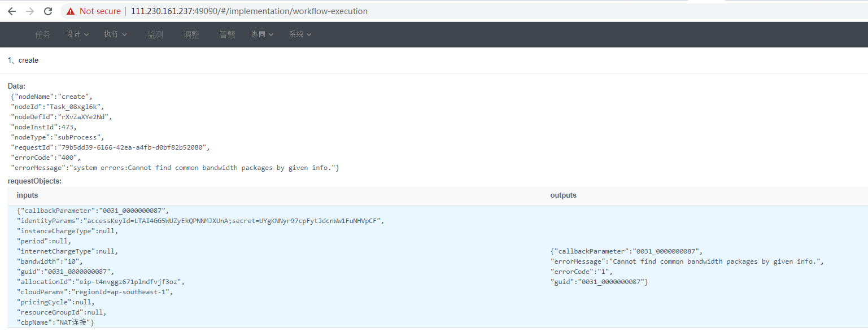This screenshot has width=868, height=336.
Task: Select 监测 in the navigation bar
Action: point(155,34)
